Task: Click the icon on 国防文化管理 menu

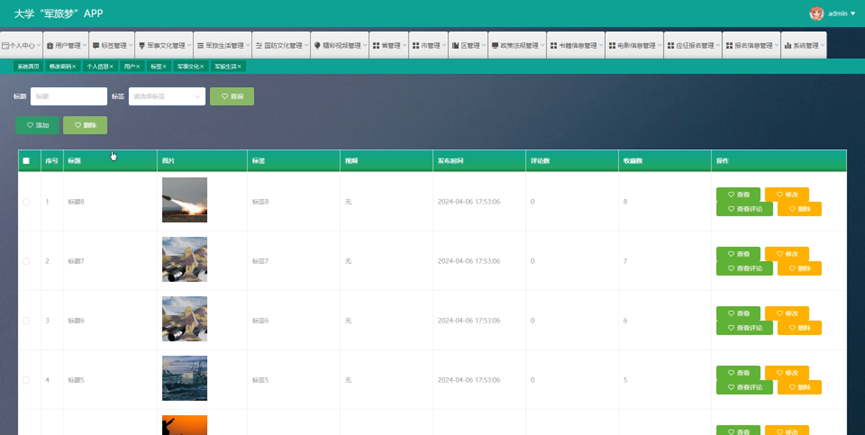Action: [259, 46]
